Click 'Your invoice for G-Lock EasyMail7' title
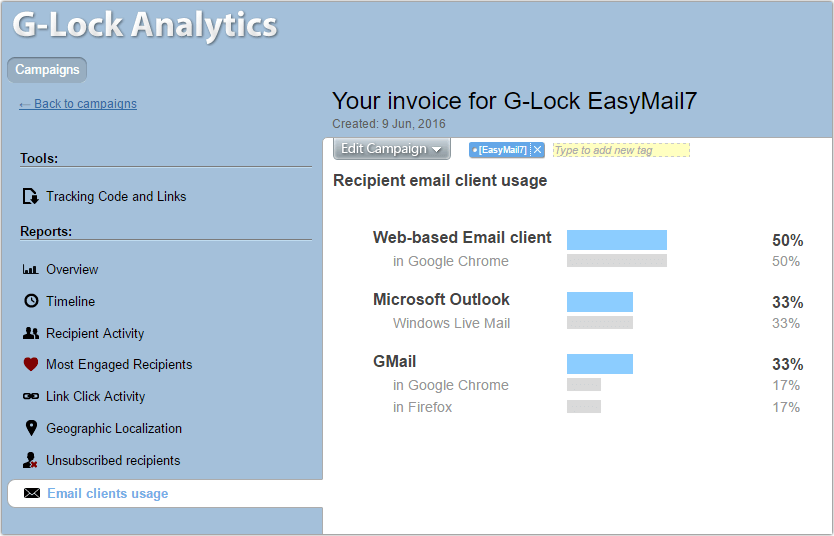 [514, 101]
